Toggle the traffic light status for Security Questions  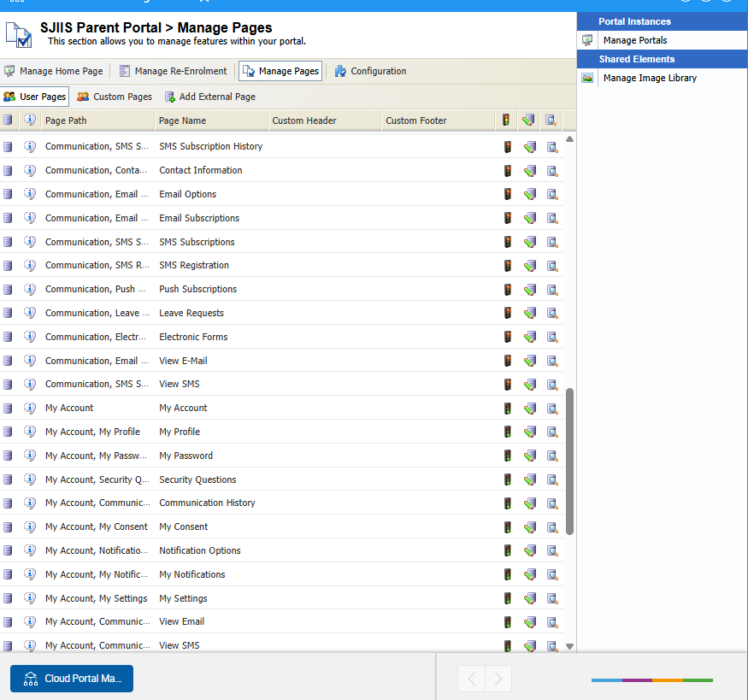[x=507, y=479]
